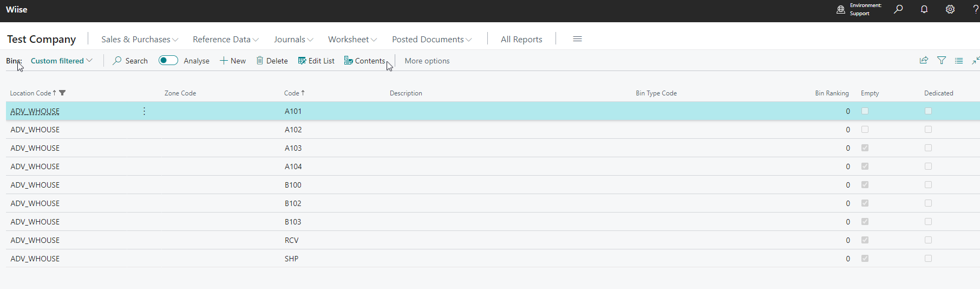This screenshot has width=980, height=289.
Task: Click the share page icon
Action: click(924, 61)
